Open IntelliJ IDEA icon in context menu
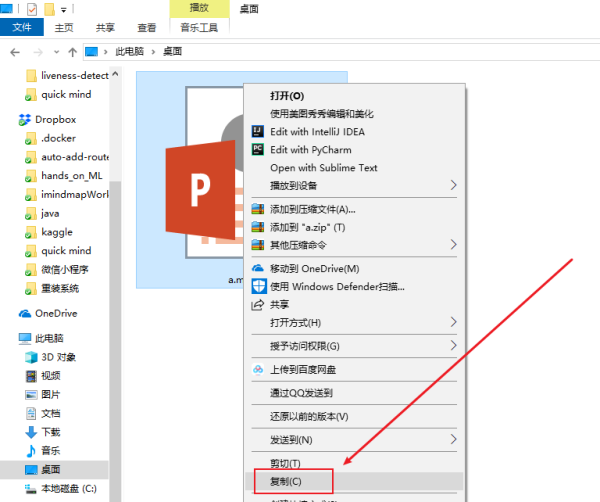 tap(258, 132)
